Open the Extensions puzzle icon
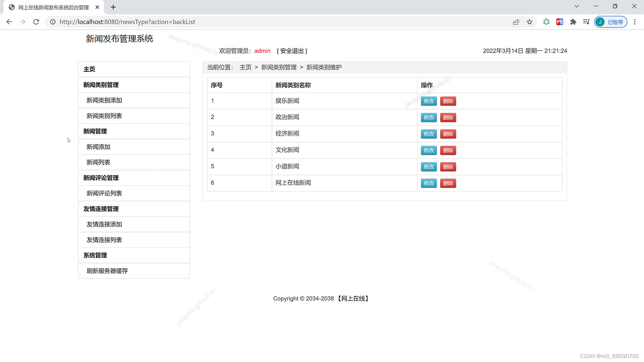The image size is (644, 362). [x=573, y=22]
